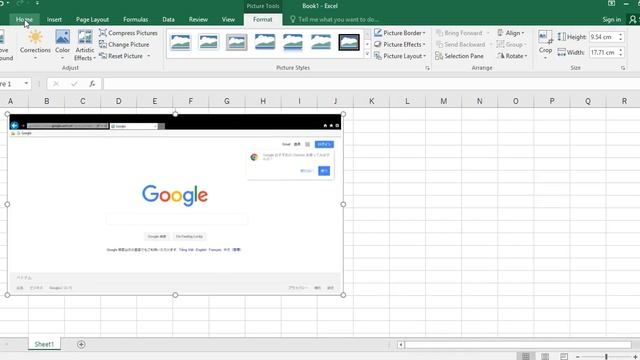Open the Ribbon Display Options button
This screenshot has height=360, width=640.
(611, 4)
